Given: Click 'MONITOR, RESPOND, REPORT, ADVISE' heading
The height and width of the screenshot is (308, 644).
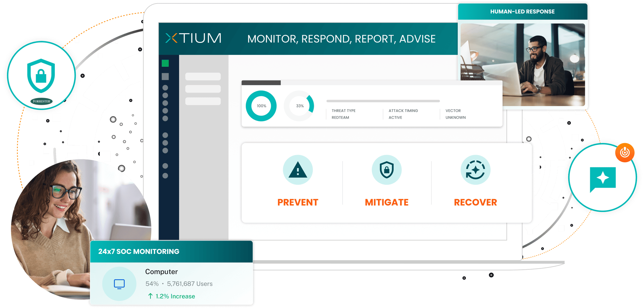Looking at the screenshot, I should point(341,39).
